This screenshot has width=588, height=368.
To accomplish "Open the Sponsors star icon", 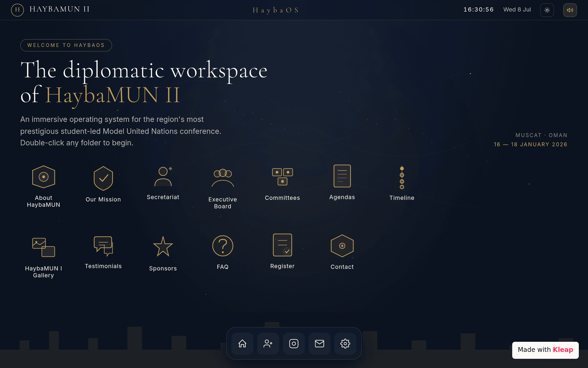I will point(163,247).
